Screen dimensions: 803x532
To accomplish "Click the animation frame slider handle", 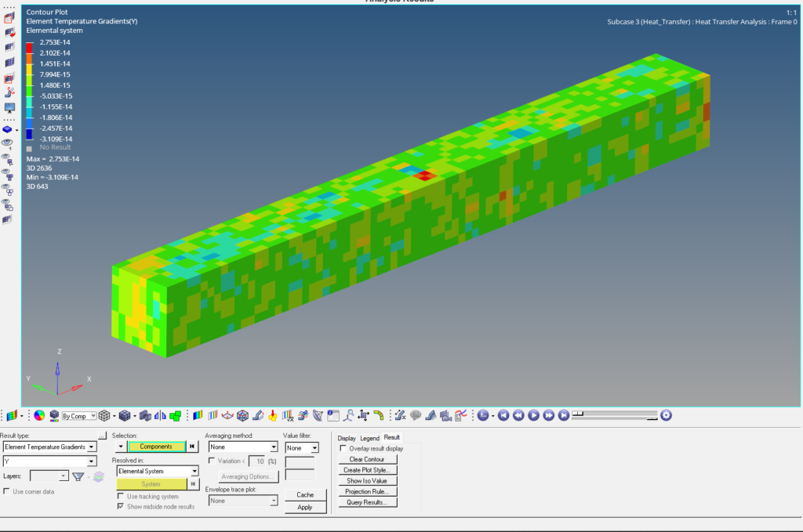I will coord(578,413).
